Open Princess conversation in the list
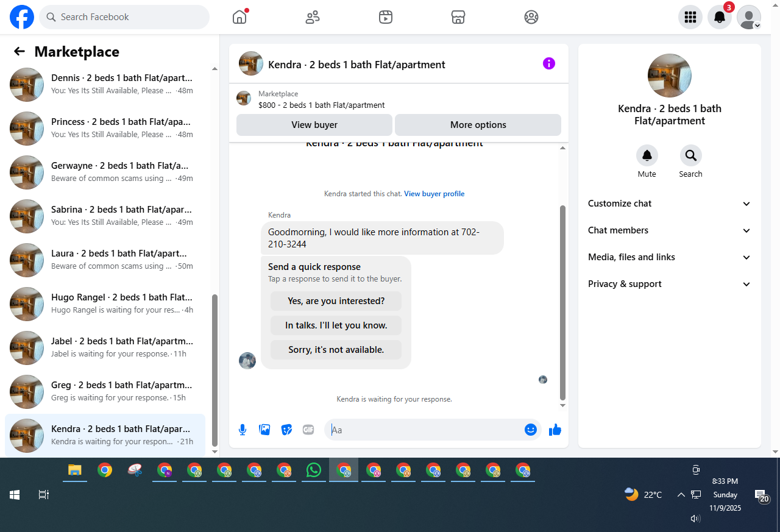The height and width of the screenshot is (532, 780). coord(105,129)
